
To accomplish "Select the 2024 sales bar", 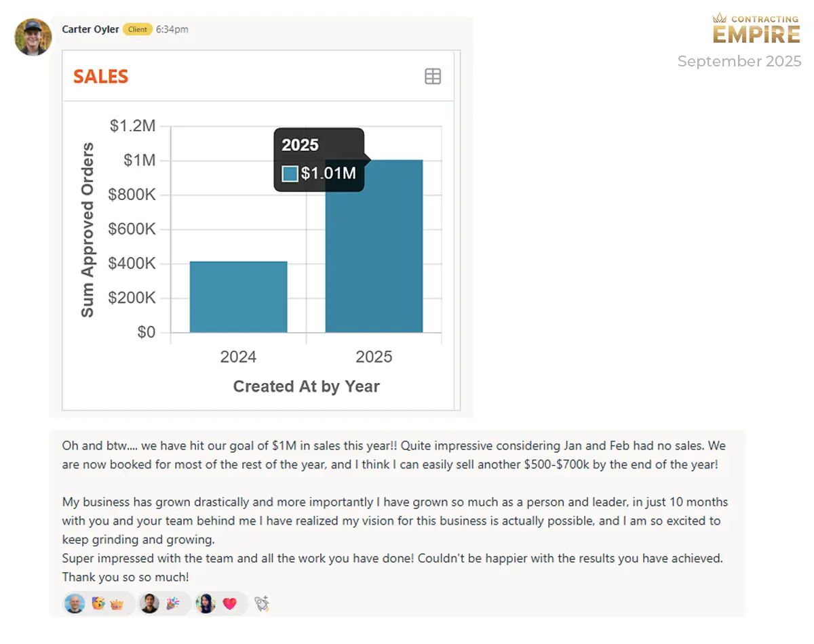I will click(238, 297).
